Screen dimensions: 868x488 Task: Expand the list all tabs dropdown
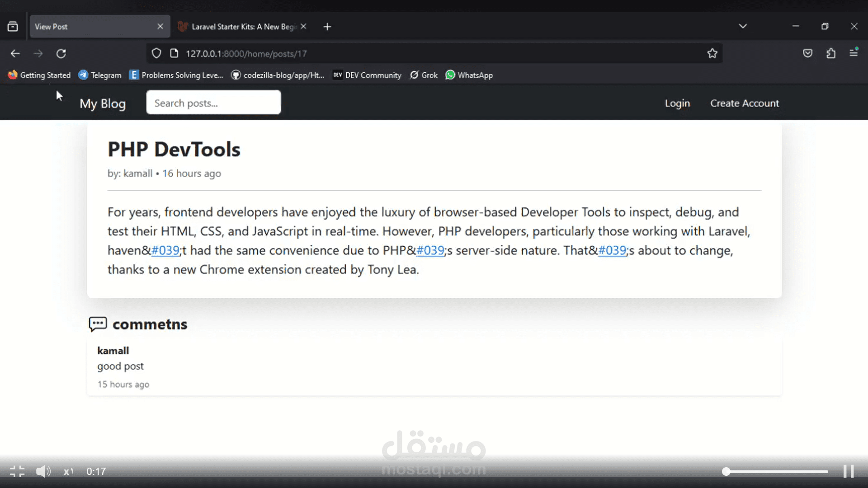(743, 26)
